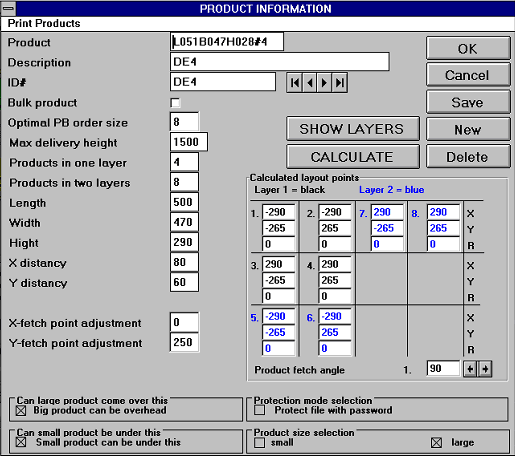Edit the Y distancy field
Viewport: 515px width, 456px height.
click(184, 282)
